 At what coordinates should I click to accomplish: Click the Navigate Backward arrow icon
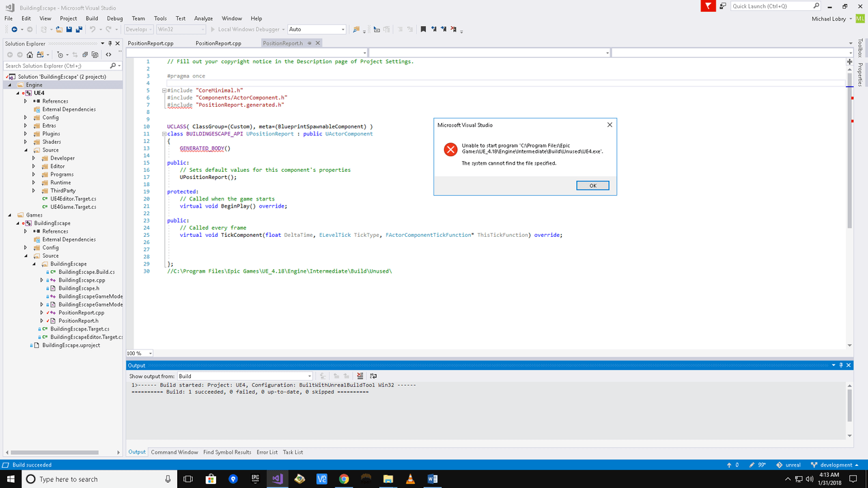[15, 29]
